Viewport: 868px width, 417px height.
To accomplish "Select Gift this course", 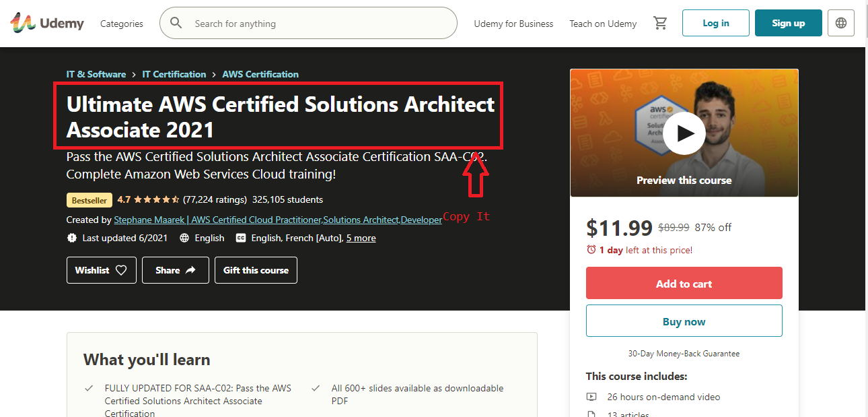I will tap(256, 270).
